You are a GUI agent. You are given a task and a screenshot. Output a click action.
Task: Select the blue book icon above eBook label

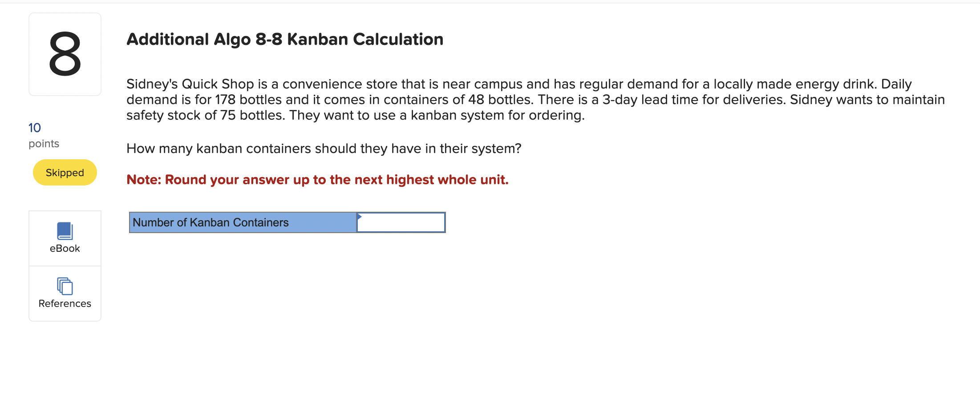65,230
